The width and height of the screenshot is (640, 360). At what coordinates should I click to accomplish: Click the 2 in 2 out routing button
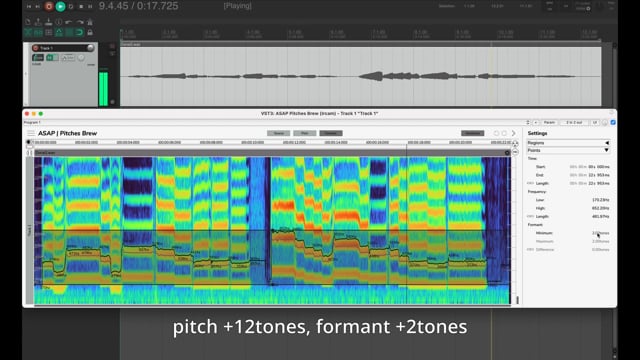[x=574, y=122]
